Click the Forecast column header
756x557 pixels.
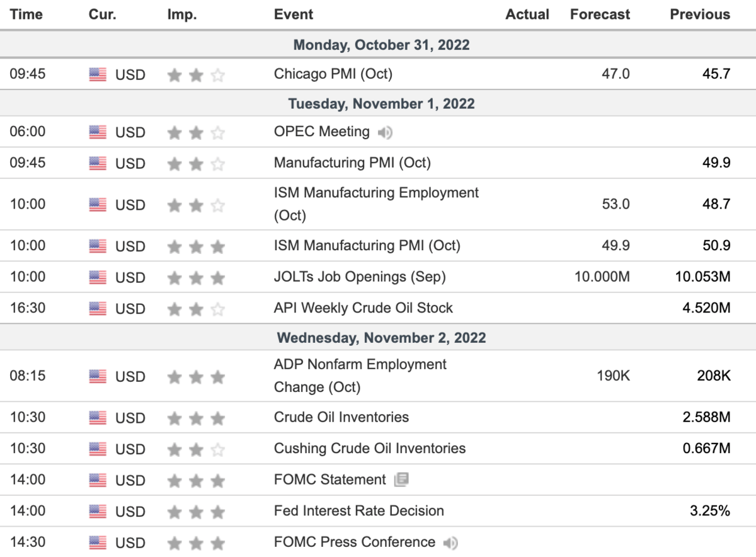click(600, 14)
